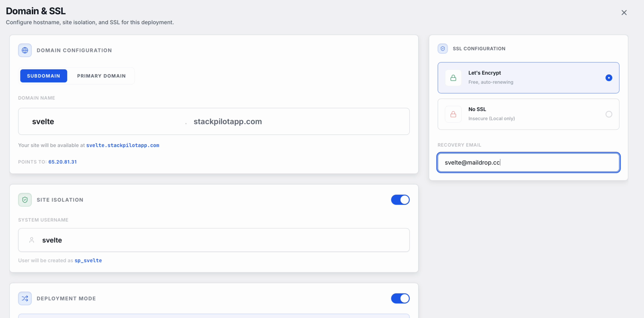Click the green lock icon for Let's Encrypt

pyautogui.click(x=453, y=78)
